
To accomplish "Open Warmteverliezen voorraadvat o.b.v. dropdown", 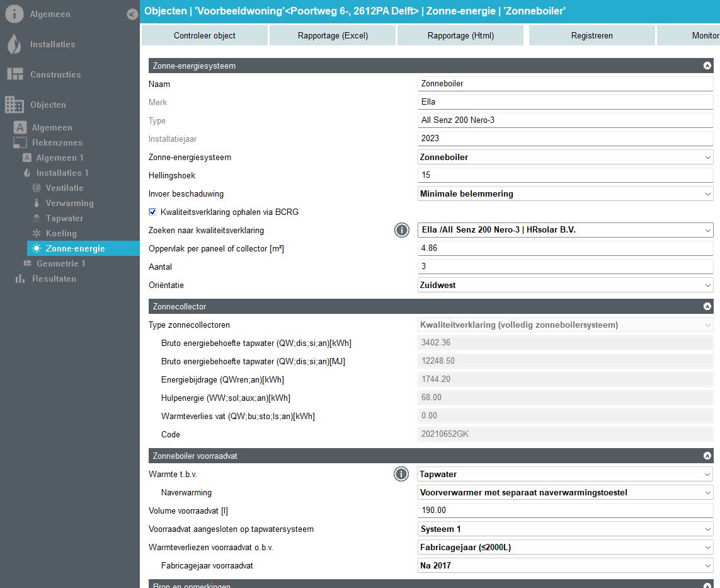I will point(565,548).
